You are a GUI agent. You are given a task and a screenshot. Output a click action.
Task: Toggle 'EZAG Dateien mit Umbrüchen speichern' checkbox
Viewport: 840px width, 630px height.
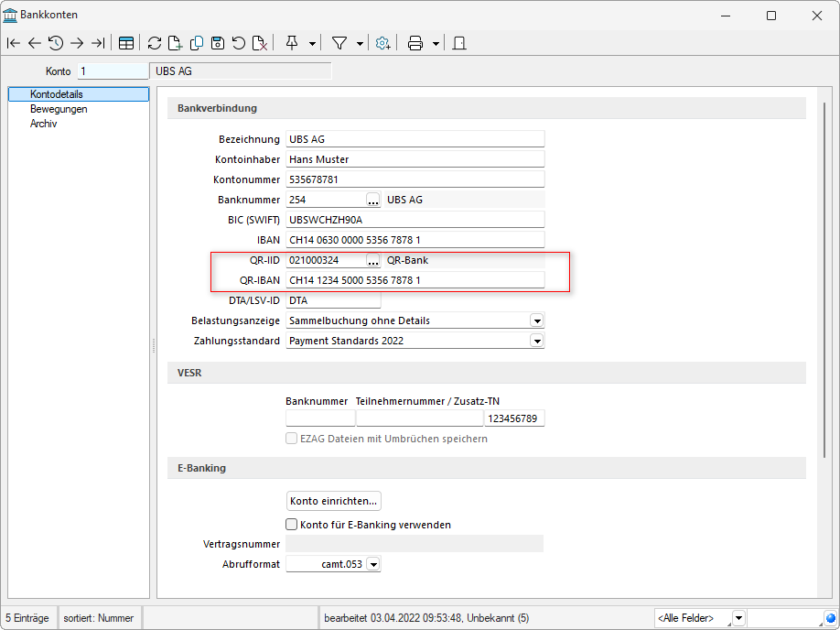point(292,439)
